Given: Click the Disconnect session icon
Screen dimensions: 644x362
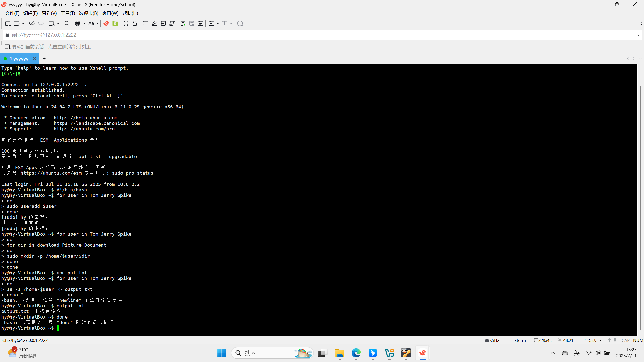Looking at the screenshot, I should pos(32,23).
